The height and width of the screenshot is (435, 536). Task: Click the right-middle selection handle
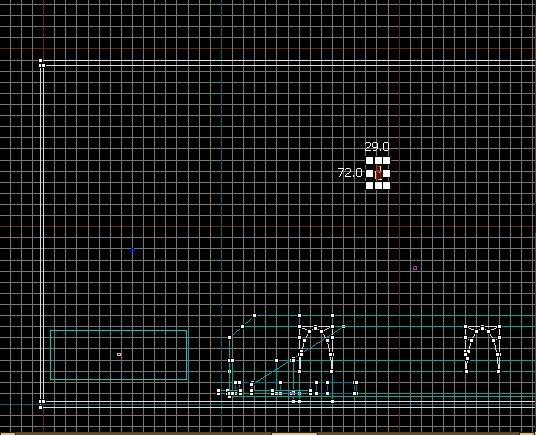(x=386, y=173)
